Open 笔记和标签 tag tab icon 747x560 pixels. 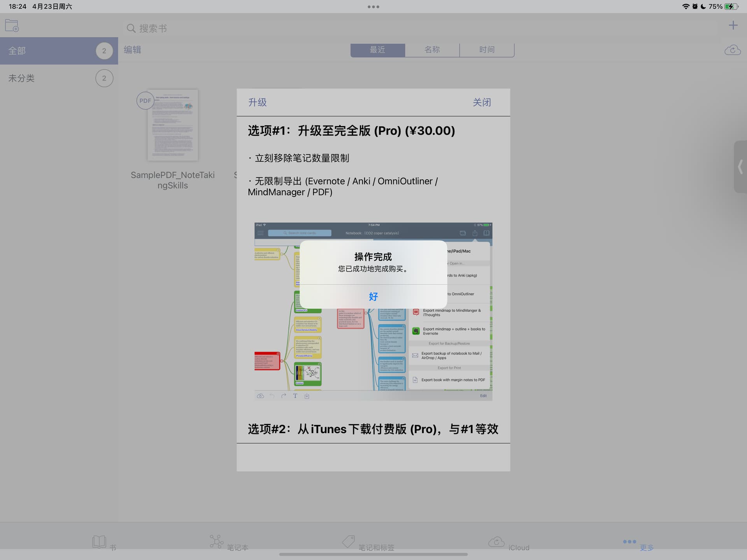(x=348, y=541)
